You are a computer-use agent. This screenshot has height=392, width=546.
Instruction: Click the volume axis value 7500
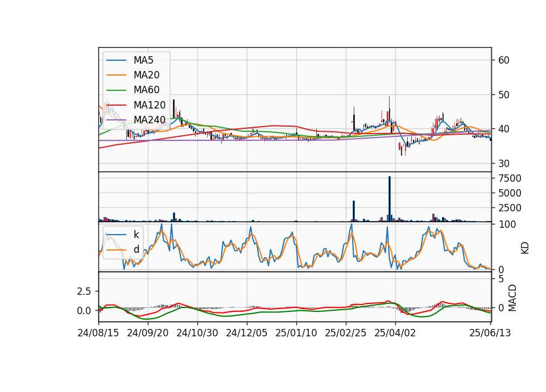pyautogui.click(x=510, y=178)
